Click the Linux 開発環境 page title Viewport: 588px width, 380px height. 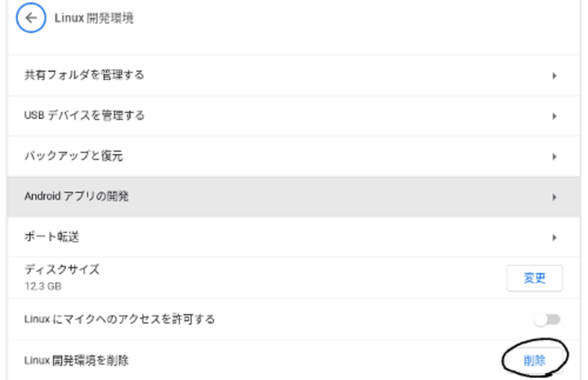(x=94, y=18)
